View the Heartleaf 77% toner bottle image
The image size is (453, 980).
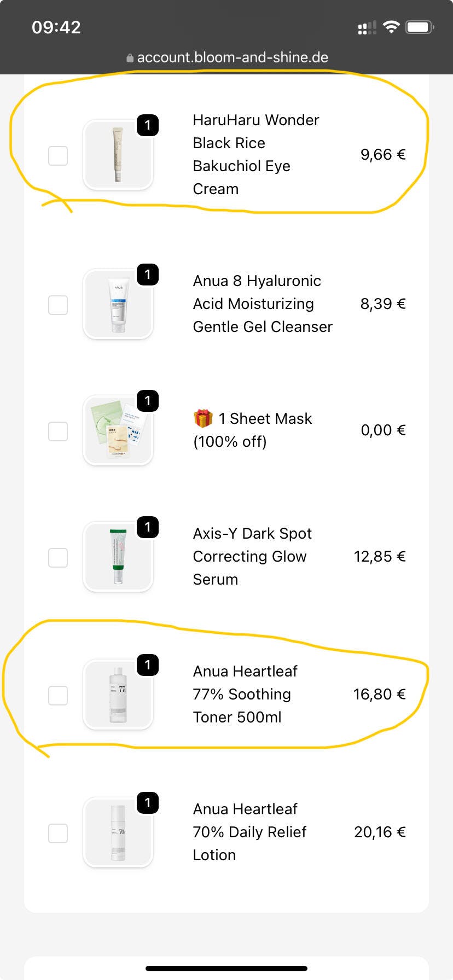(118, 695)
